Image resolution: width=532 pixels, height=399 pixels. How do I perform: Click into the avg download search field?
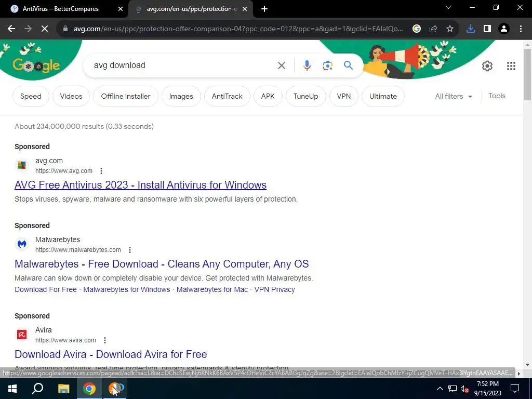(x=183, y=65)
